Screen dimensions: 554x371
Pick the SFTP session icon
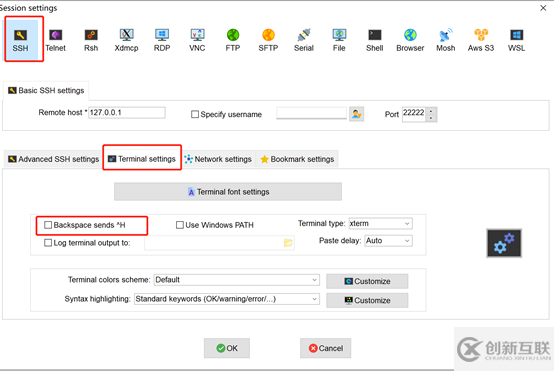coord(268,40)
